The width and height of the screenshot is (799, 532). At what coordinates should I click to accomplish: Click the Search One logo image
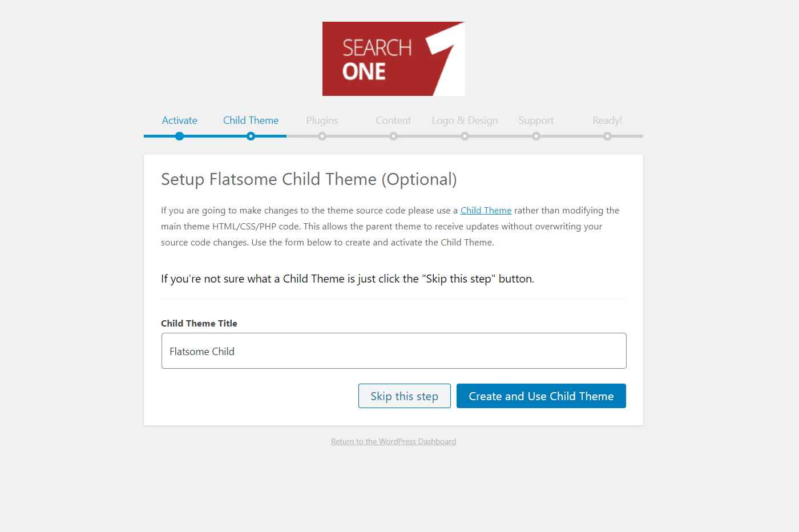click(x=394, y=59)
